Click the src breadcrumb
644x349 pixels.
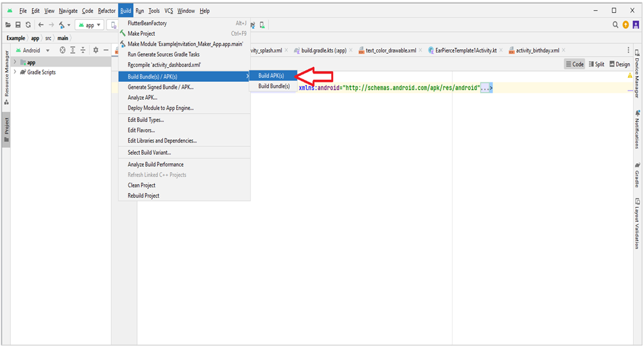(49, 38)
